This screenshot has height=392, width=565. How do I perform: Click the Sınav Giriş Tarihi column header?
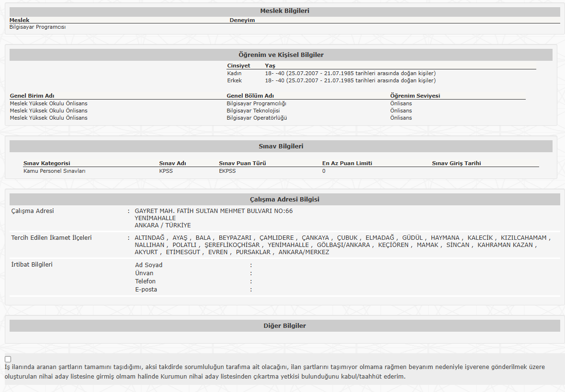point(456,163)
